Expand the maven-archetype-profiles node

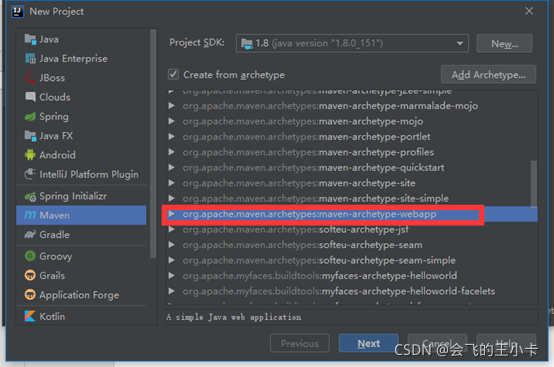[172, 152]
